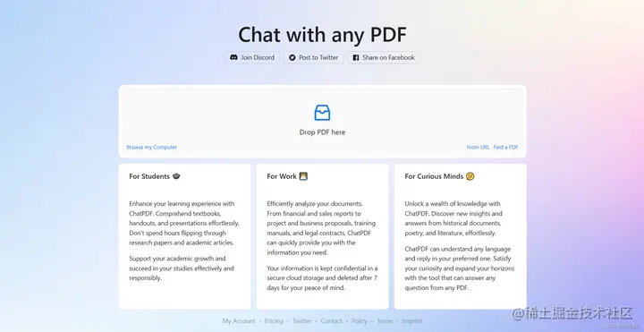Click paragraph starting 'Efficiently analyze your documents'
Screen dimensions: 644x332
click(x=321, y=228)
